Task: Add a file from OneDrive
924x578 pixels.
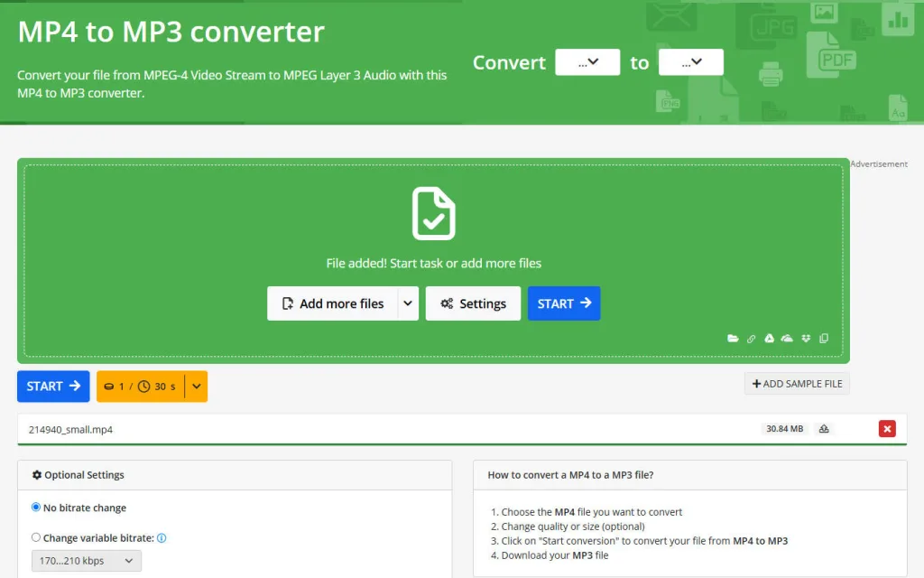Action: click(786, 338)
